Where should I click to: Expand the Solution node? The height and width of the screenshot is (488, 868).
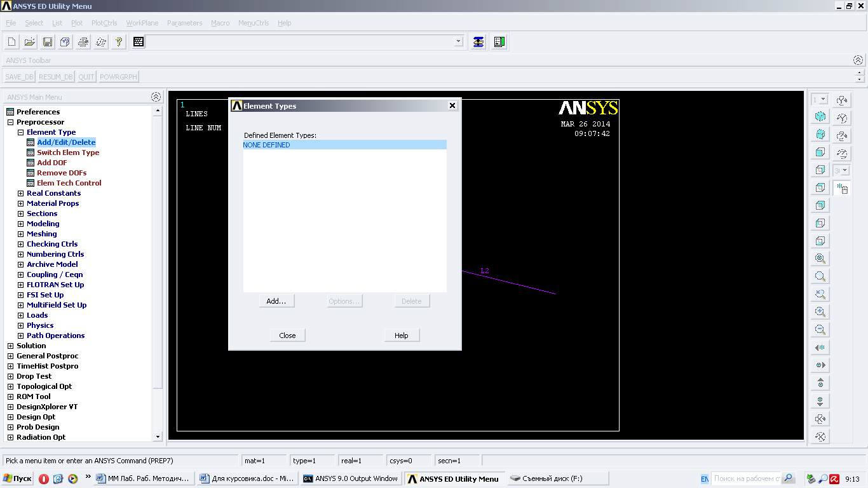tap(10, 346)
